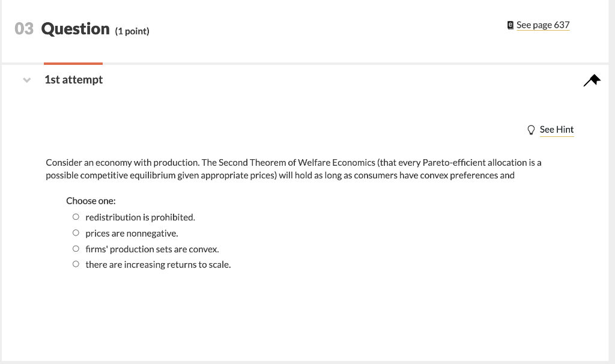Click 'redistribution is prohibited.' answer text

(x=141, y=217)
